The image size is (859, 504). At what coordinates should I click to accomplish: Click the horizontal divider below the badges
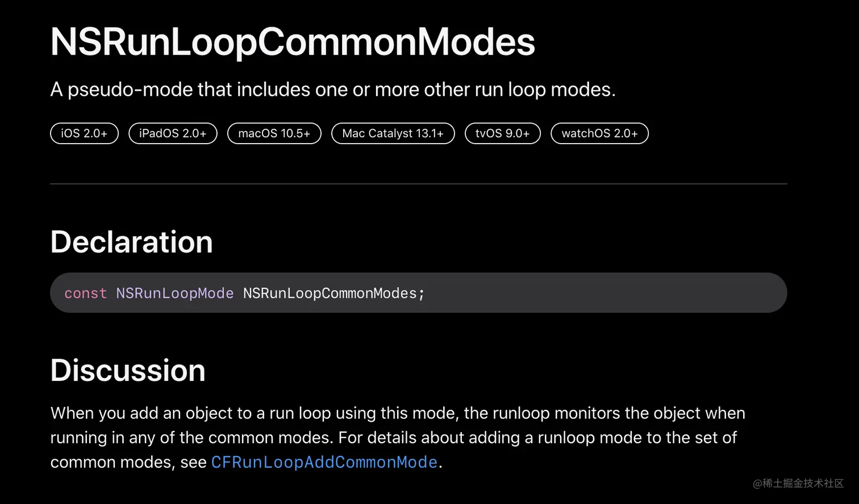[419, 184]
